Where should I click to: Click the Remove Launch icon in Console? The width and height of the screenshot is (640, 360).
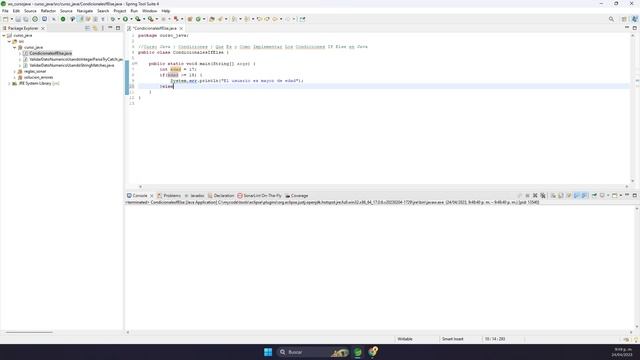click(x=535, y=196)
